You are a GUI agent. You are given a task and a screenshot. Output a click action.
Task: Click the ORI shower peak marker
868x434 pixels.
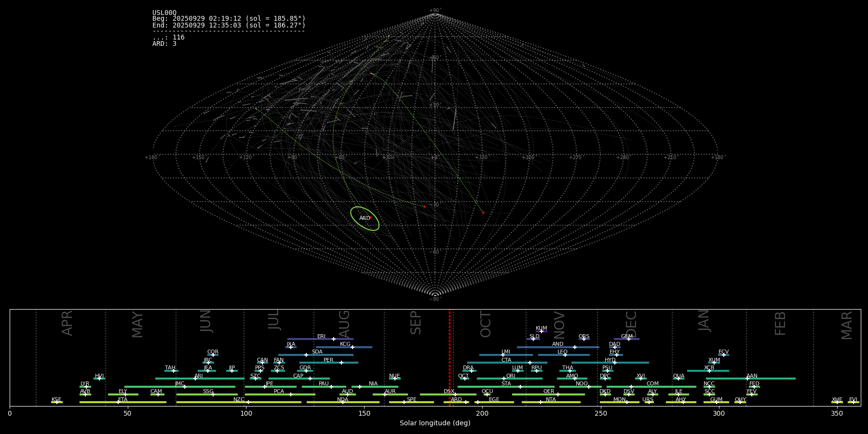(x=504, y=379)
